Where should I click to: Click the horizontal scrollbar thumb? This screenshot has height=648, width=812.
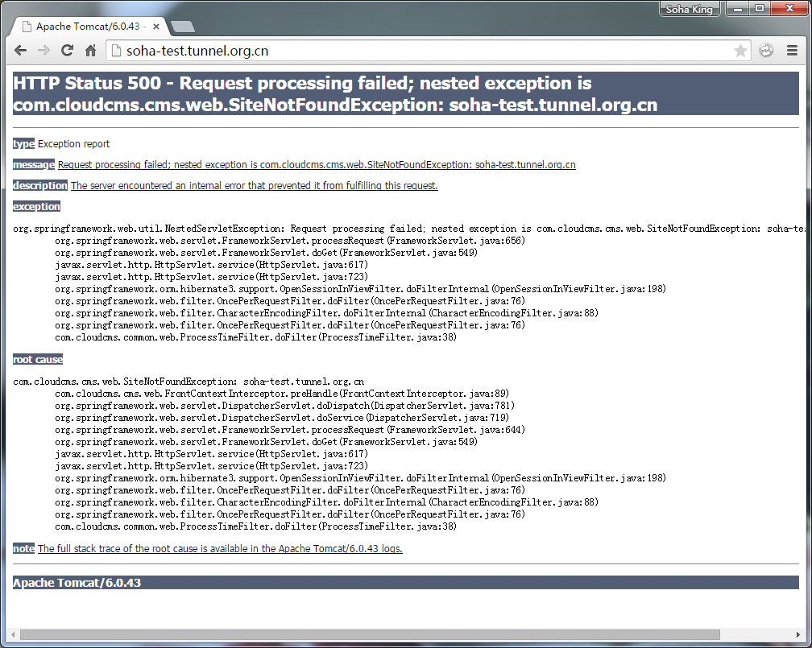[x=370, y=634]
